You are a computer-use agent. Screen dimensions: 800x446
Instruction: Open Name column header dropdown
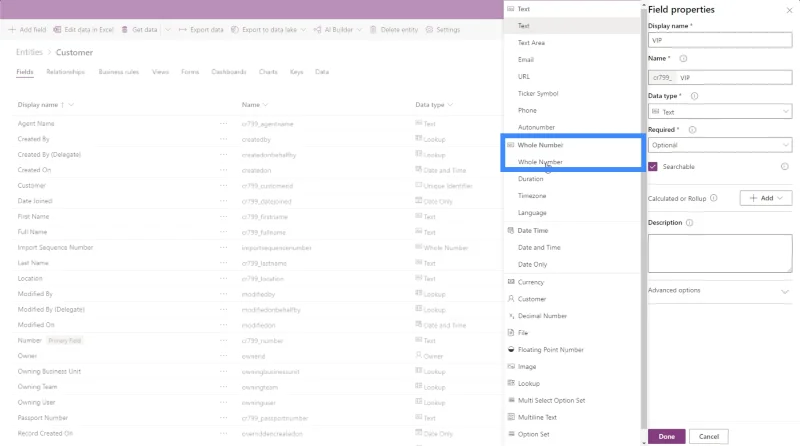tap(265, 105)
